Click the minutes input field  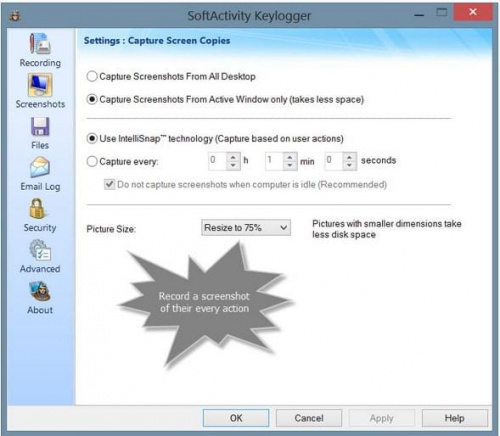click(275, 161)
